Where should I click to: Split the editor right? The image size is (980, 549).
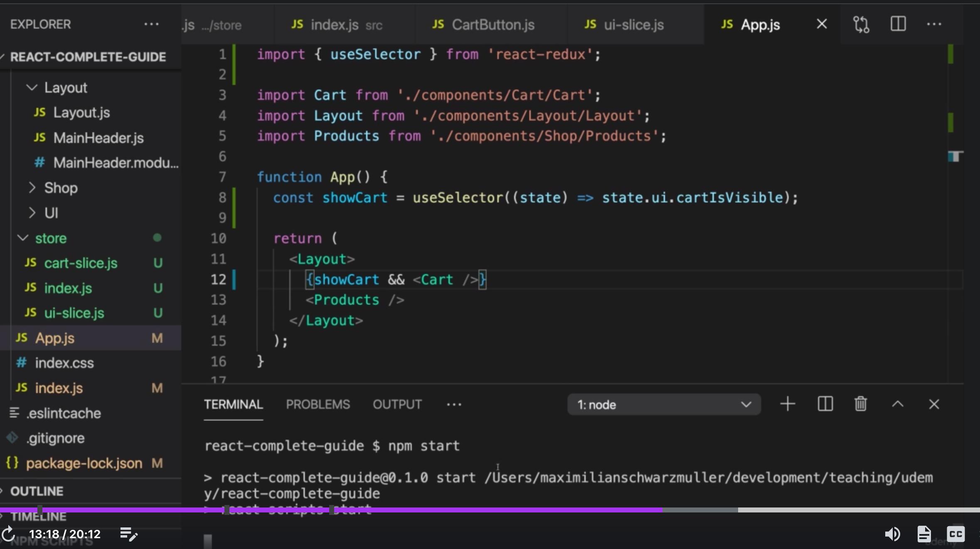(x=898, y=24)
